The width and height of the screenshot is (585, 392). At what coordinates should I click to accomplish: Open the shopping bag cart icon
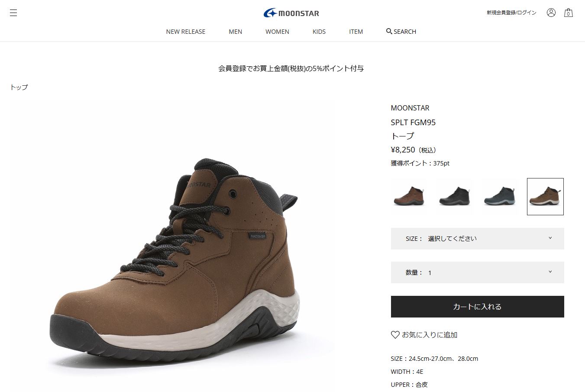coord(568,13)
